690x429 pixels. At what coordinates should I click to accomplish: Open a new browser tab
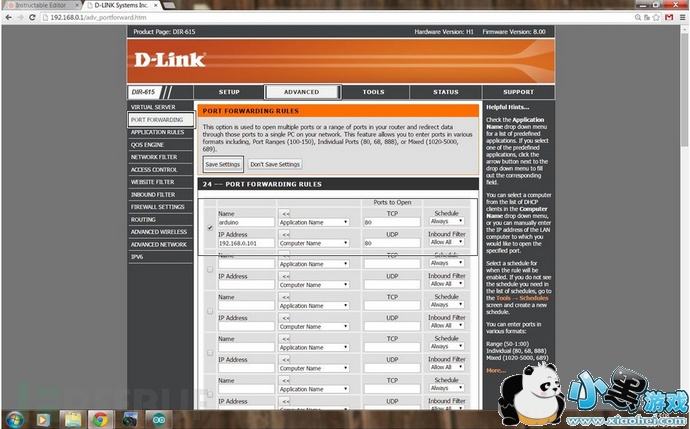(x=169, y=5)
